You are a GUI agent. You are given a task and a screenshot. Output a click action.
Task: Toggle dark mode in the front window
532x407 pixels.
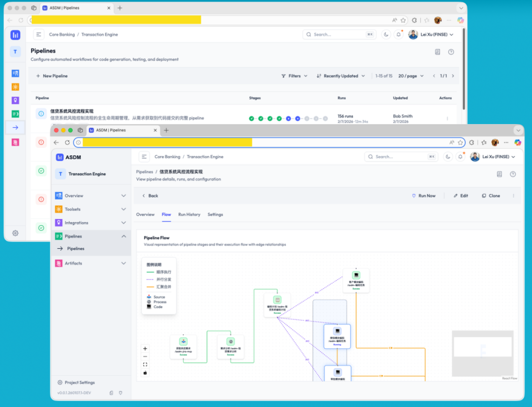click(448, 157)
